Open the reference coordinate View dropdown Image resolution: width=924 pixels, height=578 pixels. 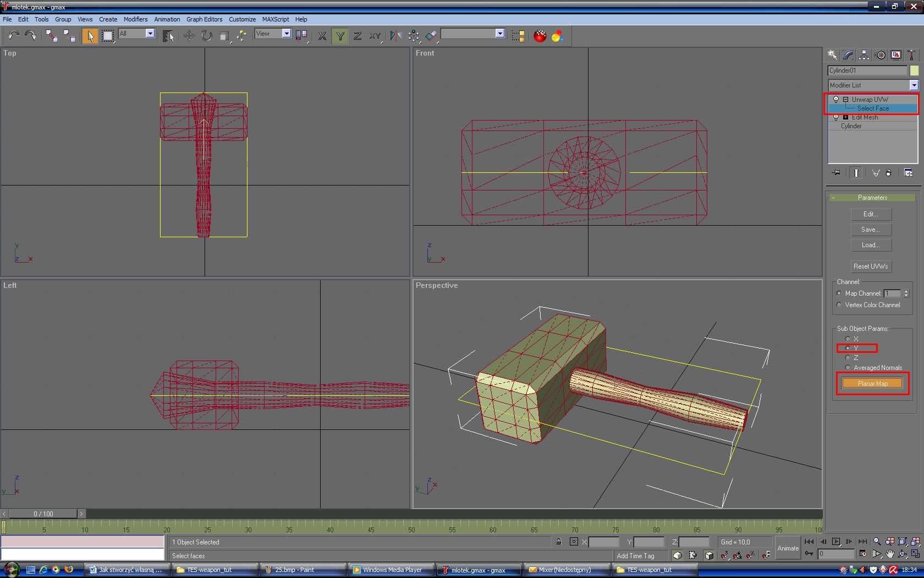286,34
